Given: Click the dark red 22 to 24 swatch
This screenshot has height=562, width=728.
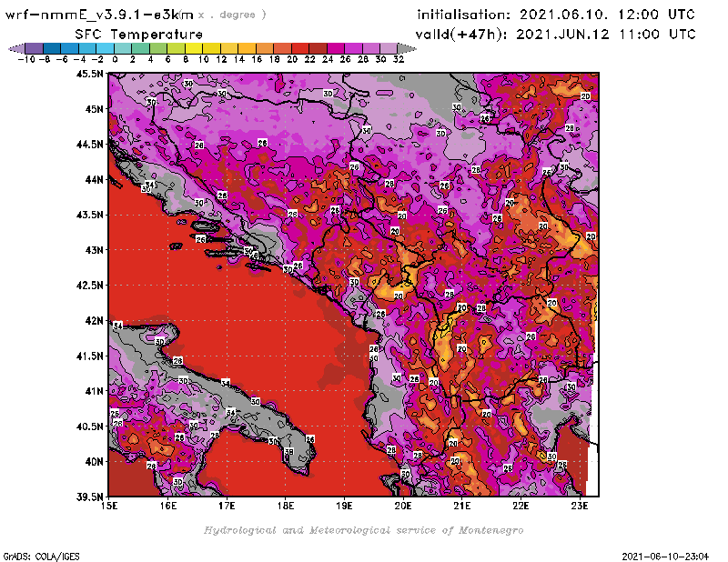Looking at the screenshot, I should 318,48.
